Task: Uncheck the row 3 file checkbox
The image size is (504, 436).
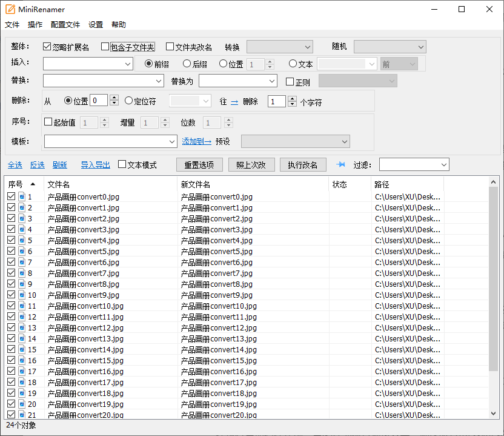Action: pos(11,218)
